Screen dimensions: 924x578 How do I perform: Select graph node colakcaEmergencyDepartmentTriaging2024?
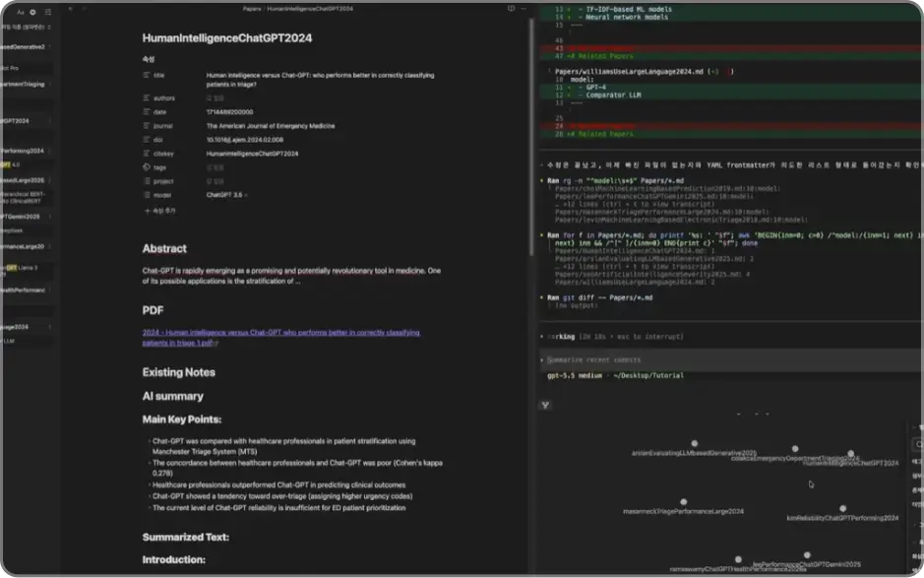(795, 449)
